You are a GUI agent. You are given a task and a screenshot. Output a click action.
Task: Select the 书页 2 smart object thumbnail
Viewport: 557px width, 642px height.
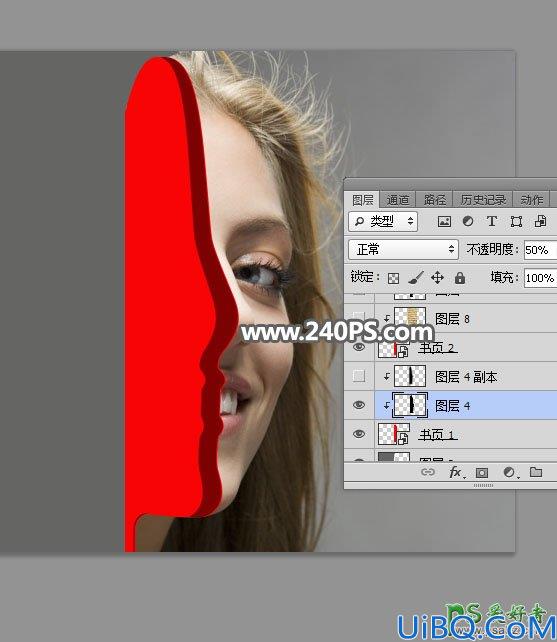click(394, 349)
